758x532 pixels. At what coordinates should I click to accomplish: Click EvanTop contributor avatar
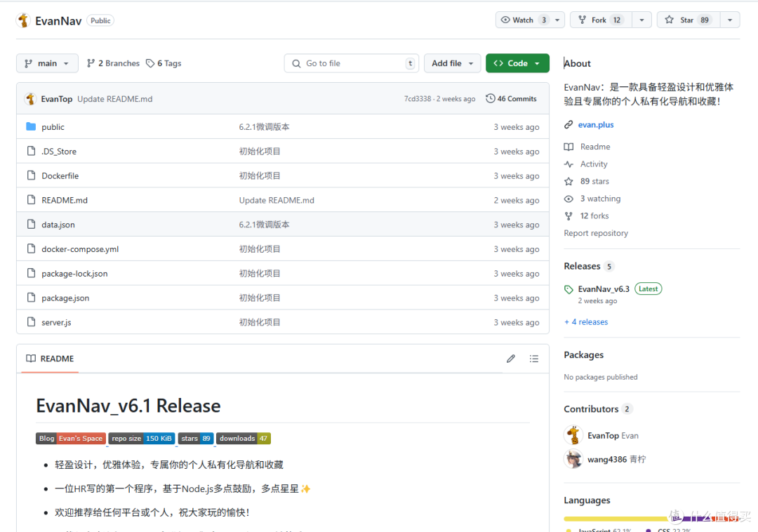click(573, 435)
